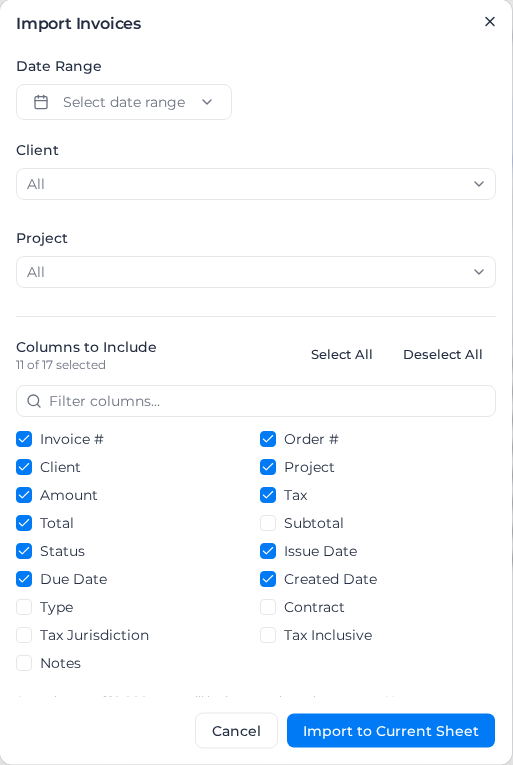Click the calendar icon in Date Range
This screenshot has height=765, width=513.
pyautogui.click(x=41, y=102)
